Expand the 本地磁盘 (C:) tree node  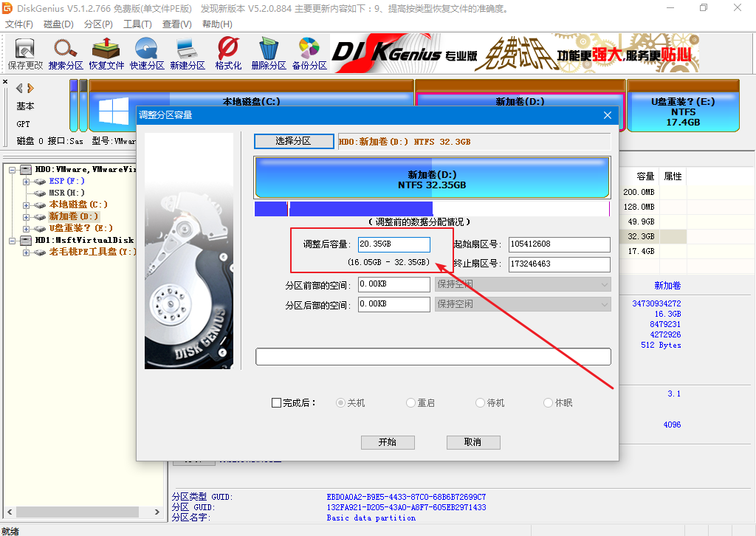[x=26, y=205]
